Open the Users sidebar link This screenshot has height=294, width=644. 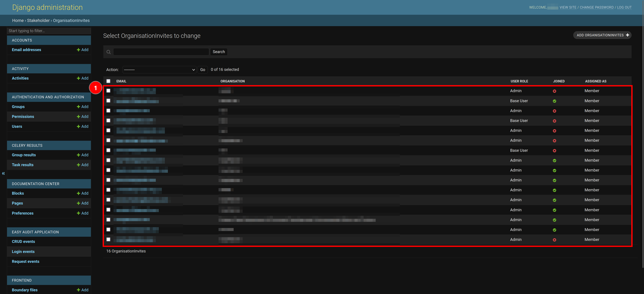[x=17, y=126]
